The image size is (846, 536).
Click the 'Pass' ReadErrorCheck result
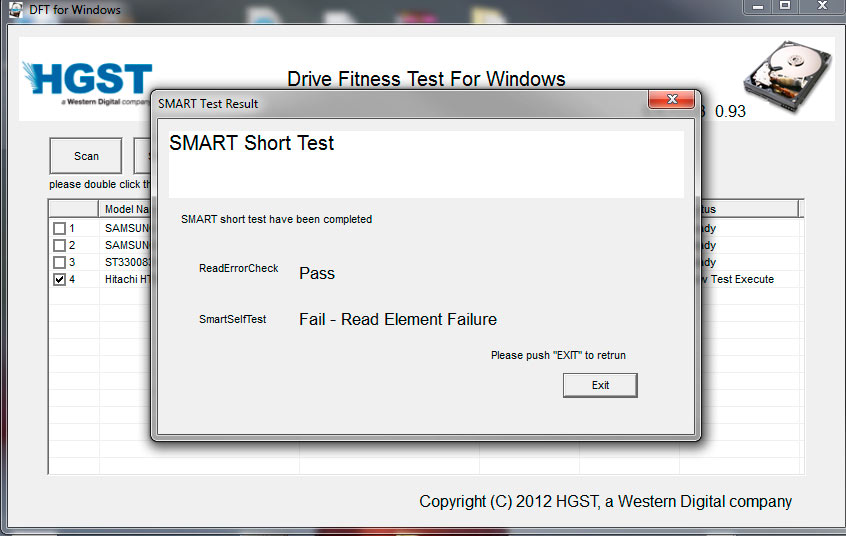point(317,273)
